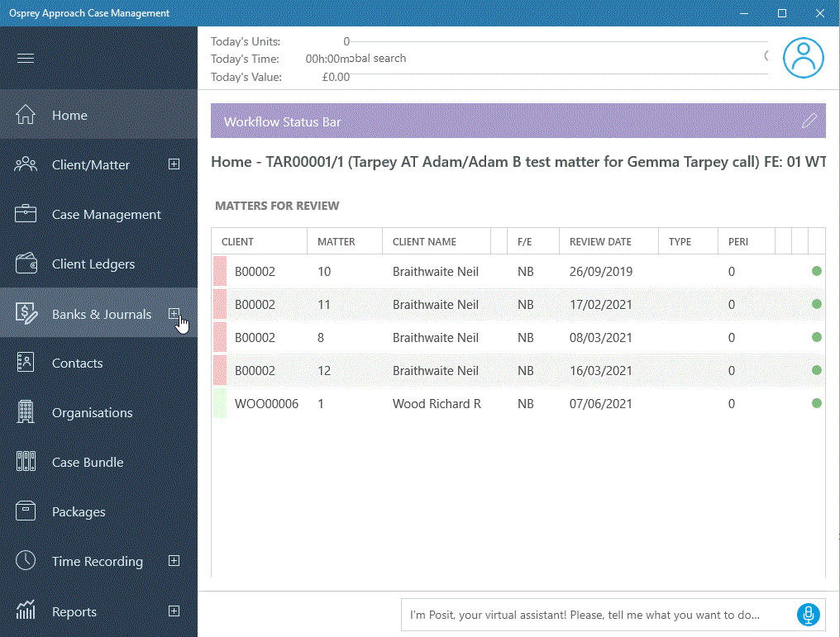840x637 pixels.
Task: Click the Packages box icon
Action: (x=25, y=511)
